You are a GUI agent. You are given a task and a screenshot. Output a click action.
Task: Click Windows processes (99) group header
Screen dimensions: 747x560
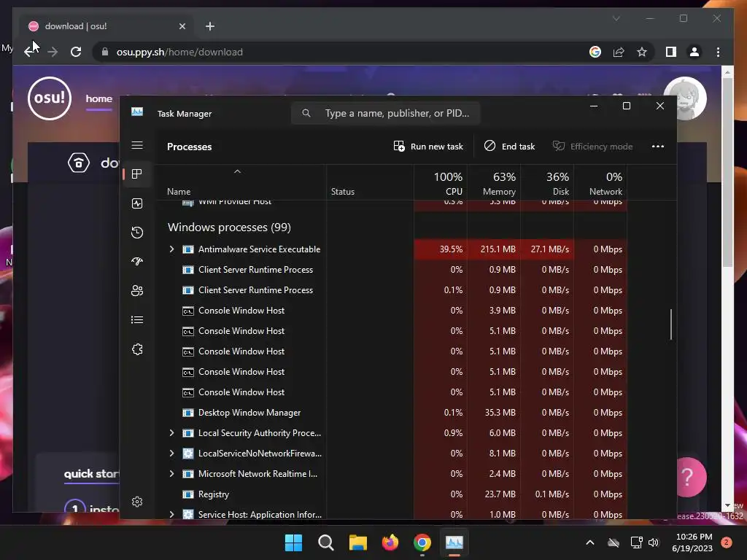tap(229, 227)
